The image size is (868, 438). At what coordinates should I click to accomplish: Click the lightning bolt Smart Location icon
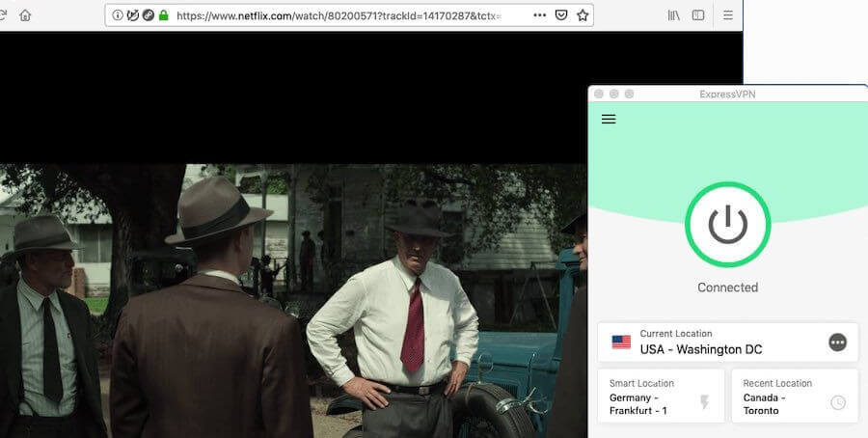pos(704,402)
